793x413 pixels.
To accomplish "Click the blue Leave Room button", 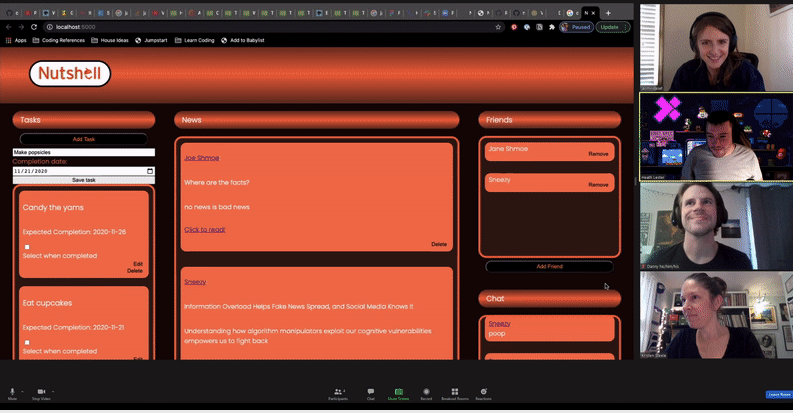I will coord(779,394).
